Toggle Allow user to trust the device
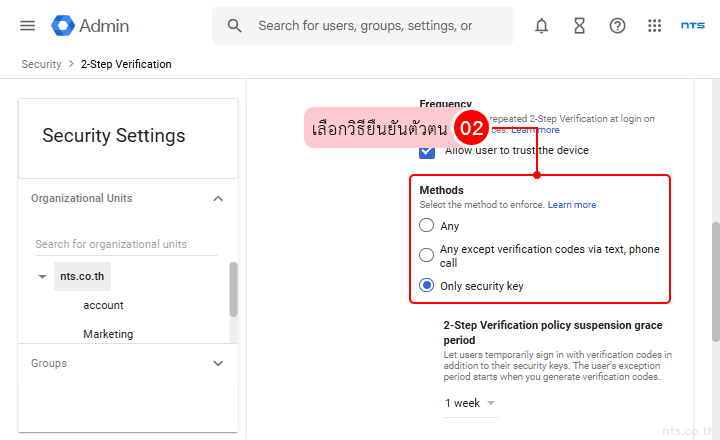Screen dimensions: 720x440 coord(427,151)
